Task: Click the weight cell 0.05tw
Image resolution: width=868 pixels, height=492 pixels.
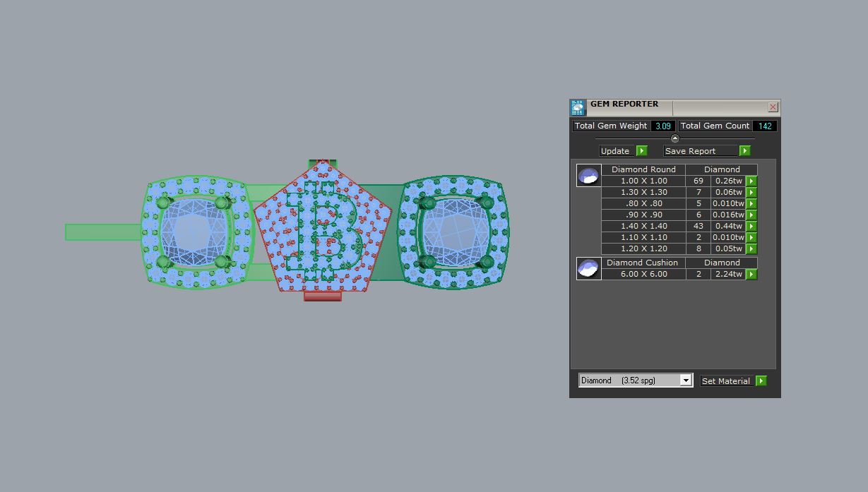Action: (729, 249)
